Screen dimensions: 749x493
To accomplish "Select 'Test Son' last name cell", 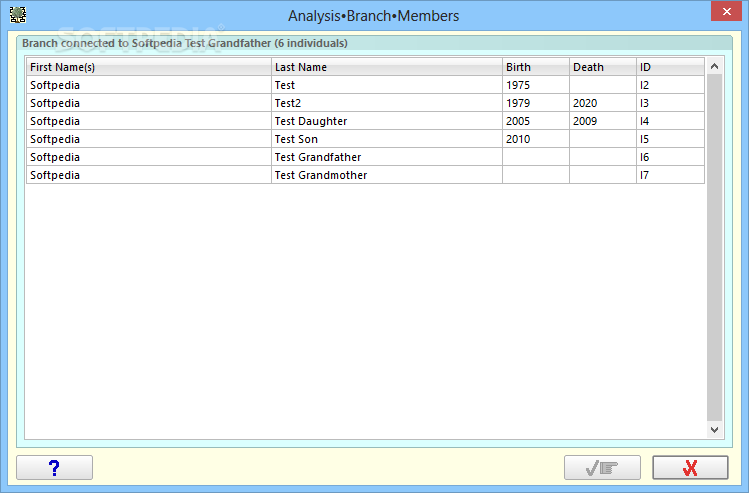I will [x=387, y=139].
